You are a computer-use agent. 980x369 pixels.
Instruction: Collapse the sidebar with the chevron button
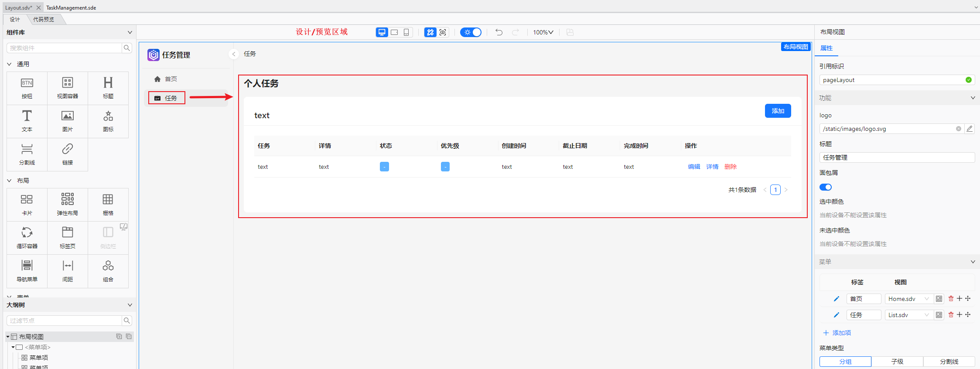pos(234,54)
